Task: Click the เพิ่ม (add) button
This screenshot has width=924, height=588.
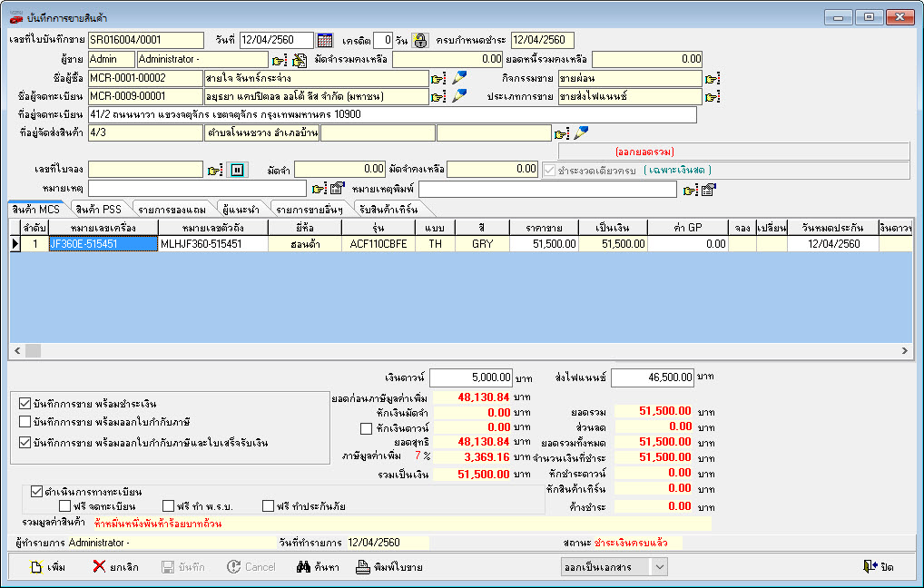Action: tap(48, 567)
